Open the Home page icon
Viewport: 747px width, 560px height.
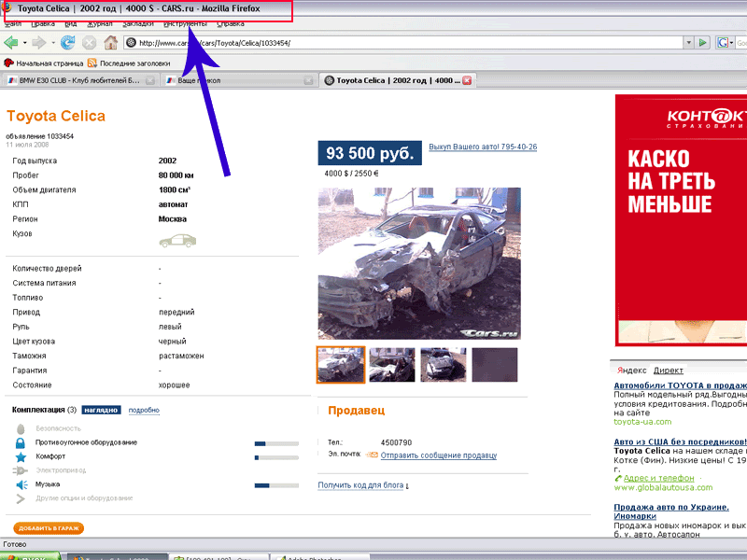click(x=110, y=43)
